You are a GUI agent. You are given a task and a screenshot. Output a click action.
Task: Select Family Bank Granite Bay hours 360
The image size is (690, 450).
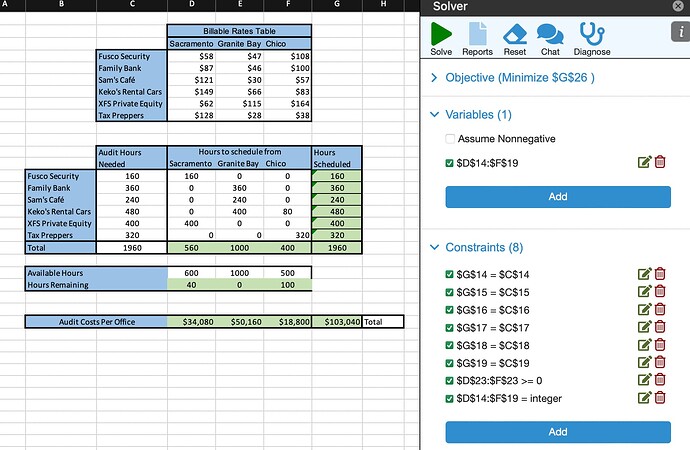[x=239, y=188]
